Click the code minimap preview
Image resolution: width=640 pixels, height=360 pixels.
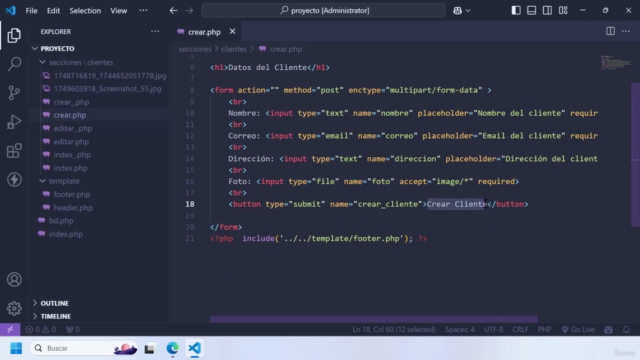coord(615,63)
